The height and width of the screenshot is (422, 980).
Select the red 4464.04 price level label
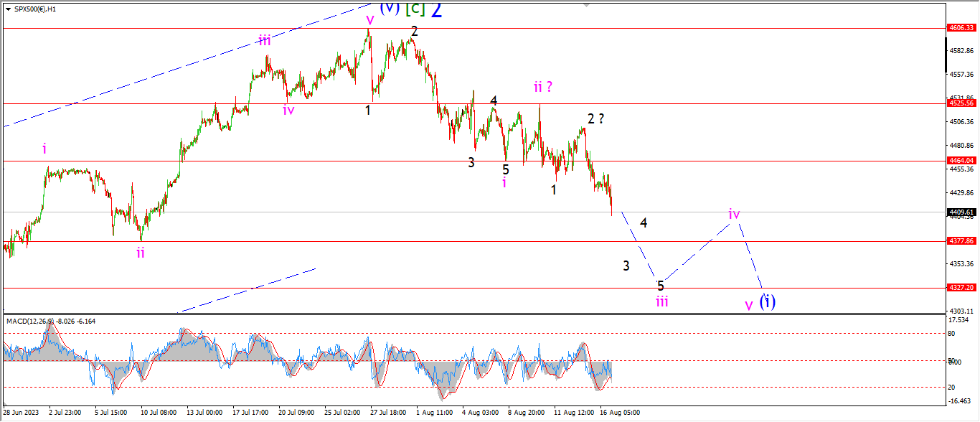click(962, 160)
